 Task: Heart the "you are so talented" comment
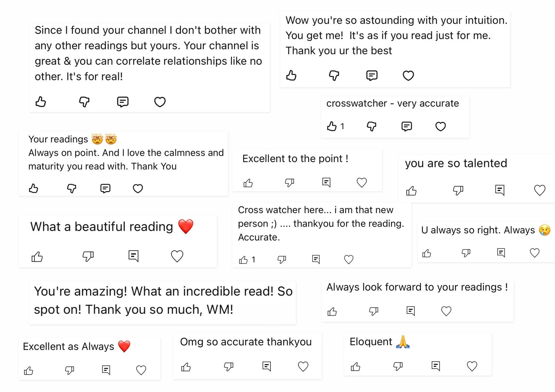pyautogui.click(x=539, y=190)
